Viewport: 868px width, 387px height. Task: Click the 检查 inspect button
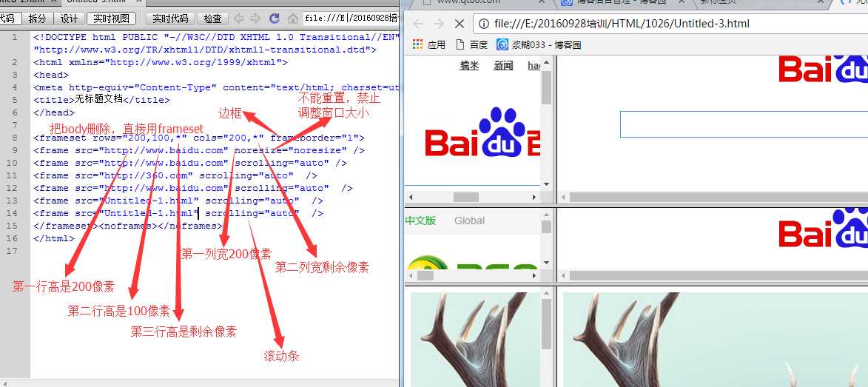point(212,18)
